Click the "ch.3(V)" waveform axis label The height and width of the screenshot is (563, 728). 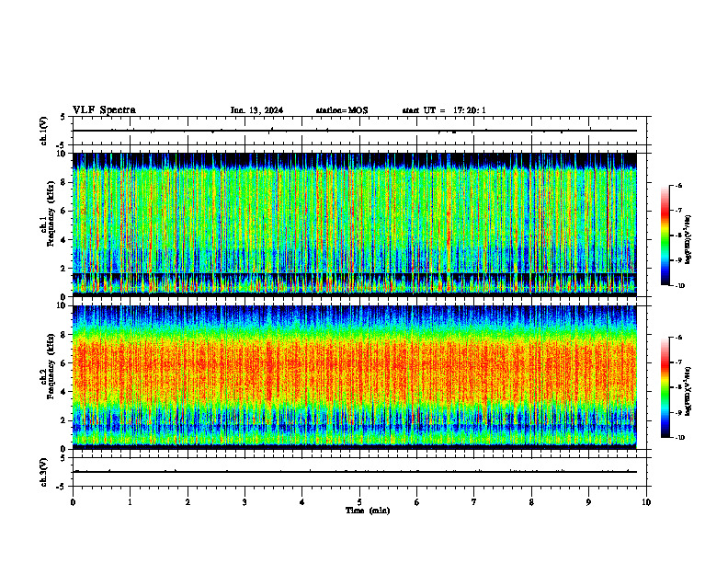click(44, 472)
